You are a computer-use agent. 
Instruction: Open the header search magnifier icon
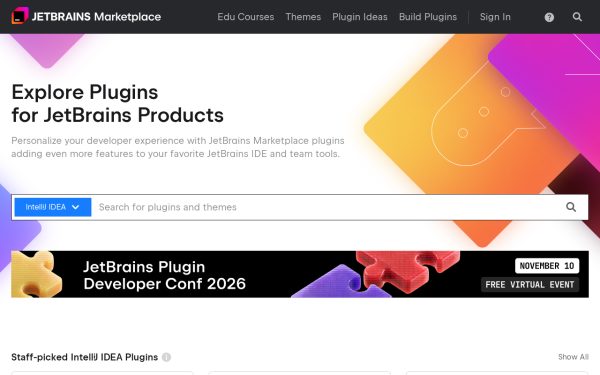[x=577, y=17]
